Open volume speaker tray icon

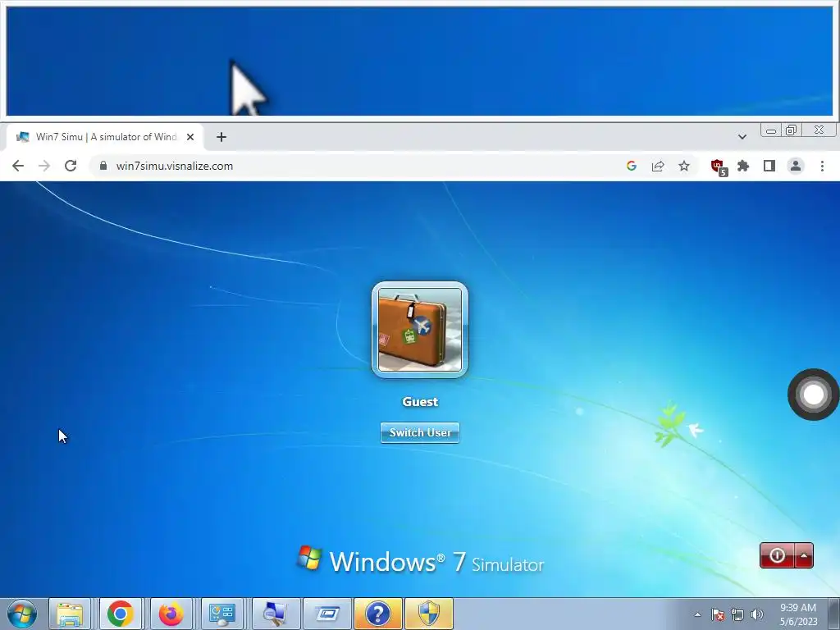[x=757, y=614]
